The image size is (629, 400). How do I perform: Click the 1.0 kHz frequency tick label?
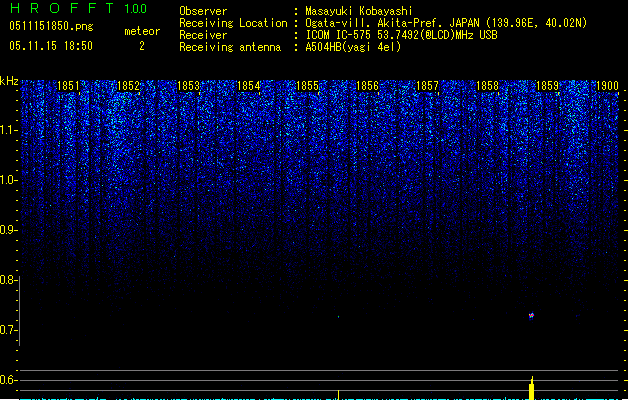8,180
